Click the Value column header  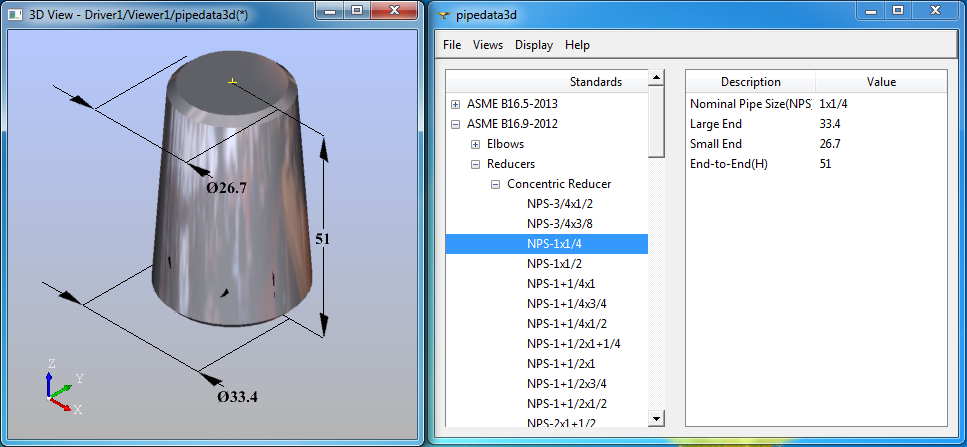coord(881,82)
